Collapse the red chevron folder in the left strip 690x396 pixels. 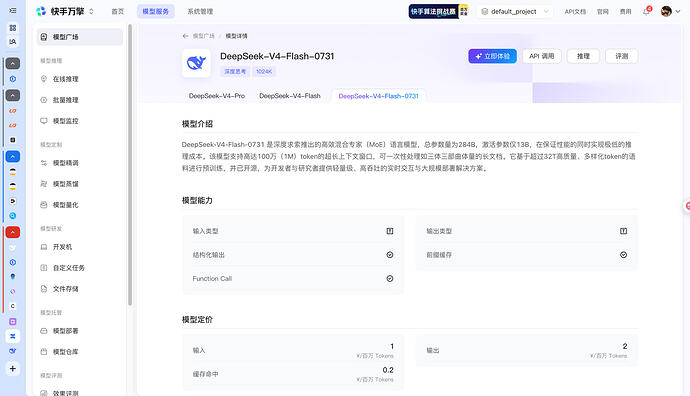13,232
